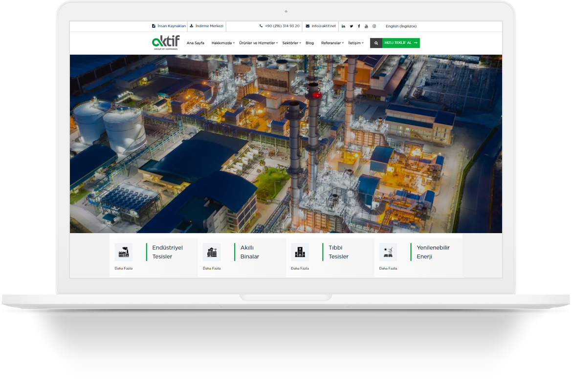The image size is (572, 392).
Task: Go to Ana Sayfa menu item
Action: click(x=196, y=43)
